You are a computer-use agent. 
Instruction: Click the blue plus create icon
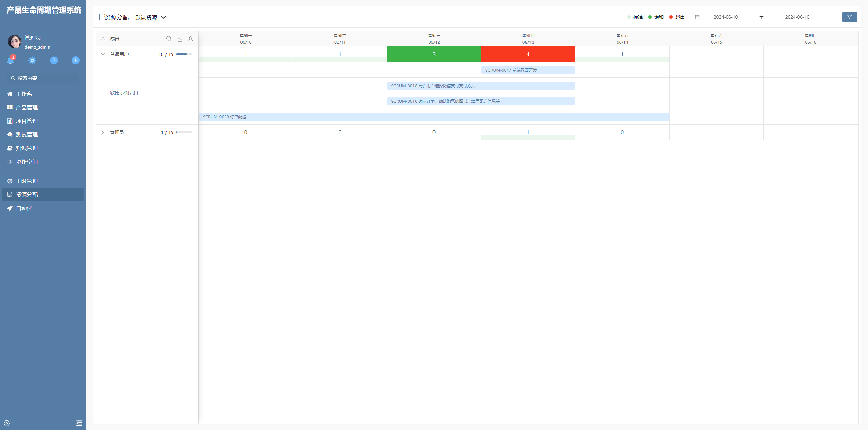tap(75, 60)
